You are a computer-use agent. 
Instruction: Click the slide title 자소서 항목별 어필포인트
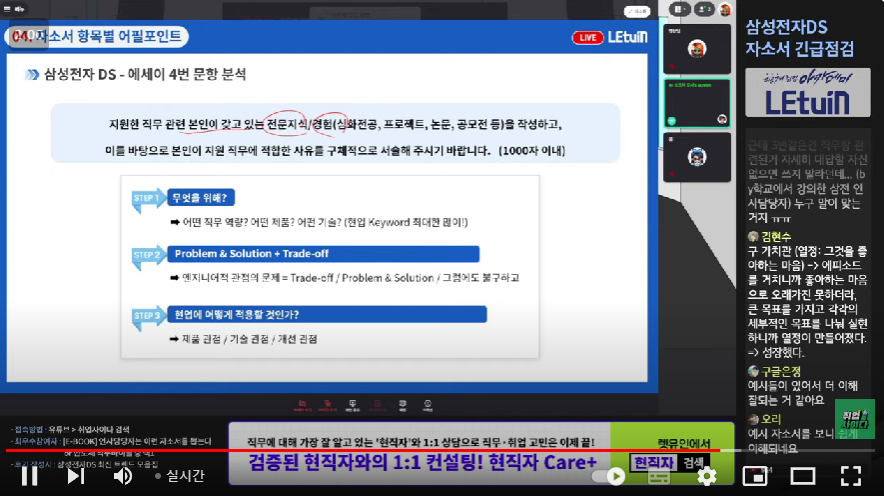[x=109, y=37]
